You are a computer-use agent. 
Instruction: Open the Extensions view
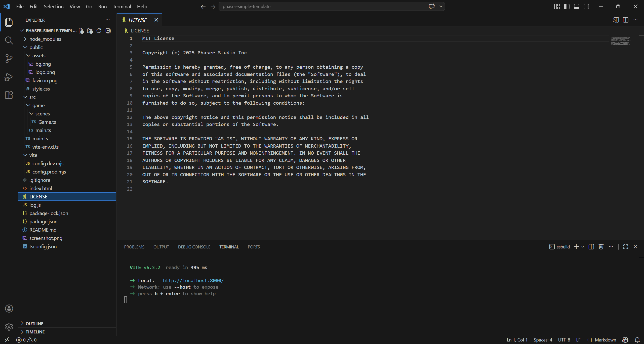pyautogui.click(x=9, y=95)
